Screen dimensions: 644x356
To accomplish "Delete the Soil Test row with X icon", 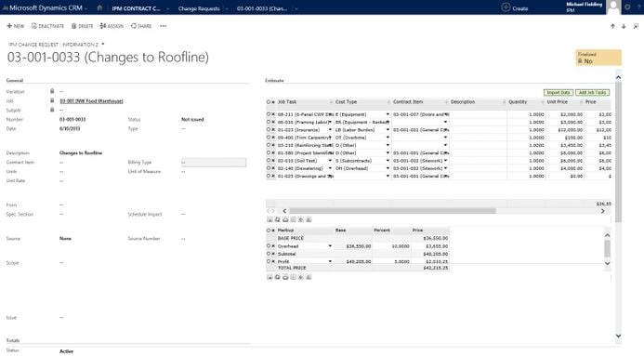I will pos(273,161).
